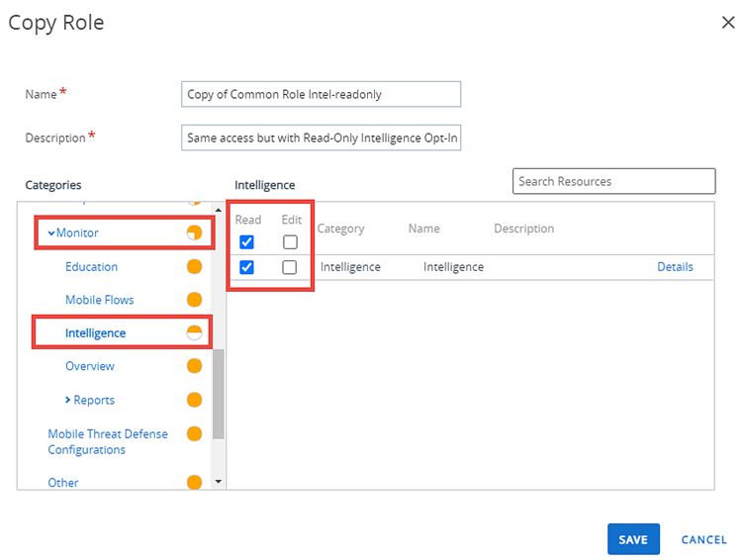The width and height of the screenshot is (742, 560).
Task: Click the Description input field
Action: (x=321, y=138)
